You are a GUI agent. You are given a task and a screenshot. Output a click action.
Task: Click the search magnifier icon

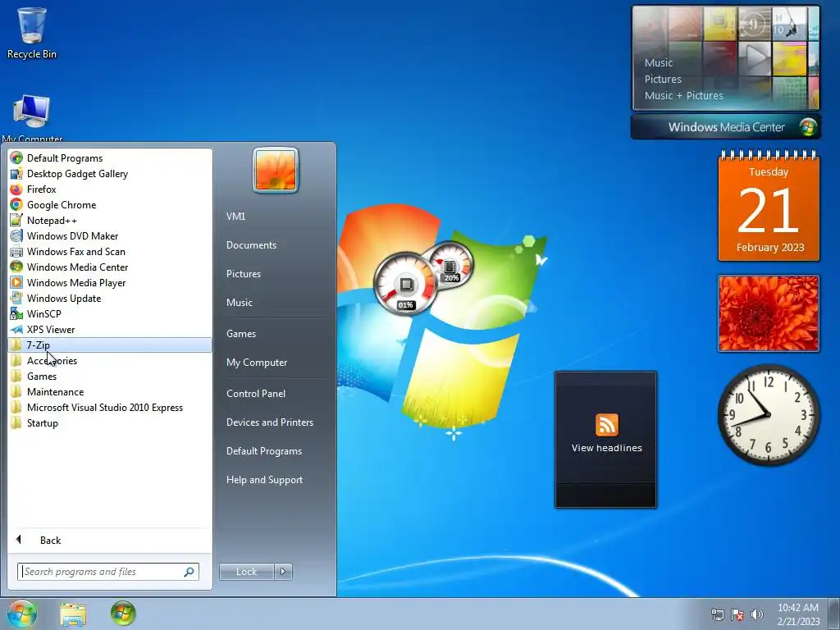tap(189, 572)
